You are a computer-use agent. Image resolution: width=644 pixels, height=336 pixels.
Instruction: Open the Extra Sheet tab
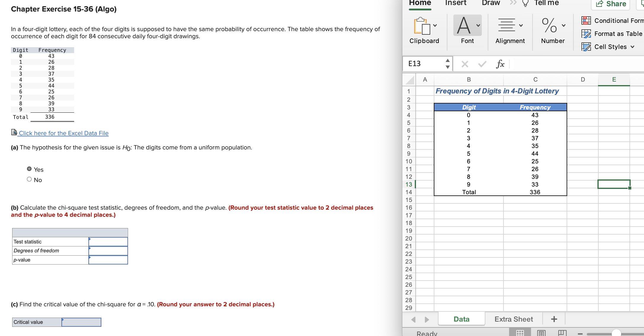[514, 319]
